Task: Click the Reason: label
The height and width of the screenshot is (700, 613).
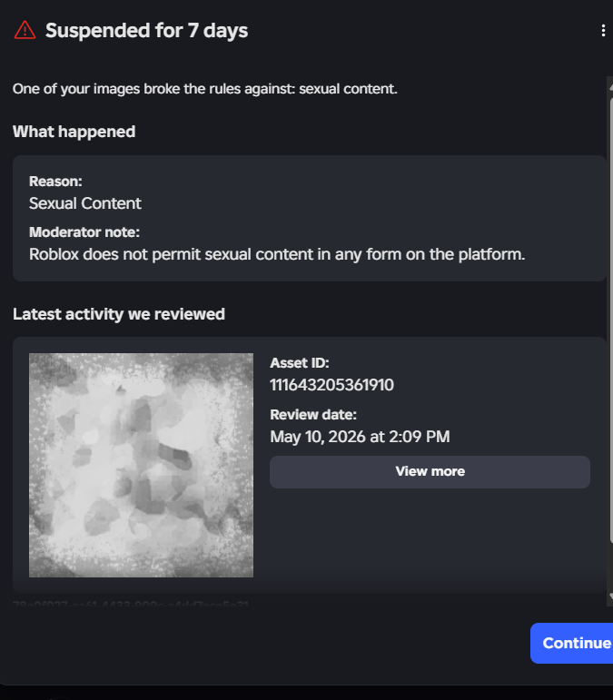Action: [x=55, y=182]
